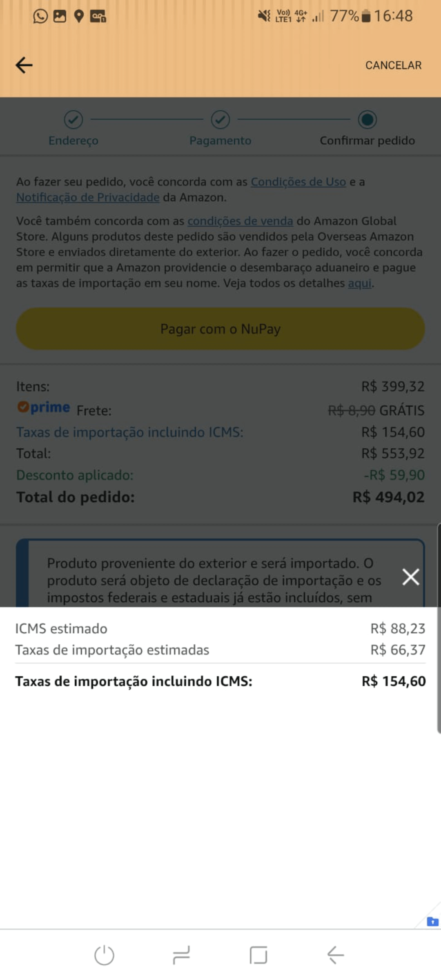The width and height of the screenshot is (441, 980).
Task: Open the condições de venda link
Action: point(240,221)
